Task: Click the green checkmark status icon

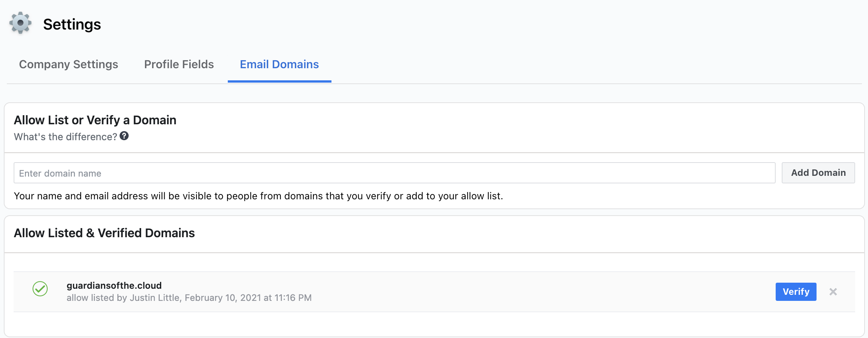Action: [40, 289]
